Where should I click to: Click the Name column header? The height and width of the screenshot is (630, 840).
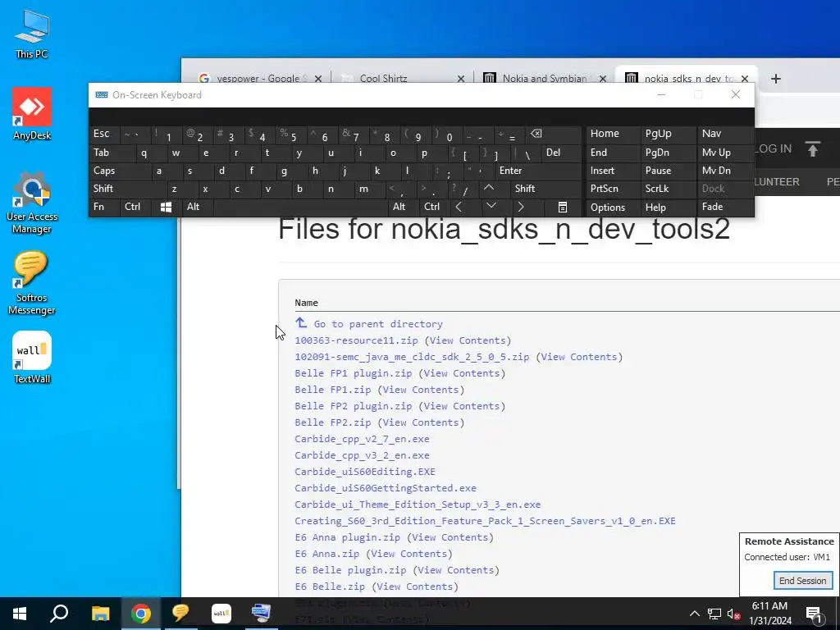(307, 303)
